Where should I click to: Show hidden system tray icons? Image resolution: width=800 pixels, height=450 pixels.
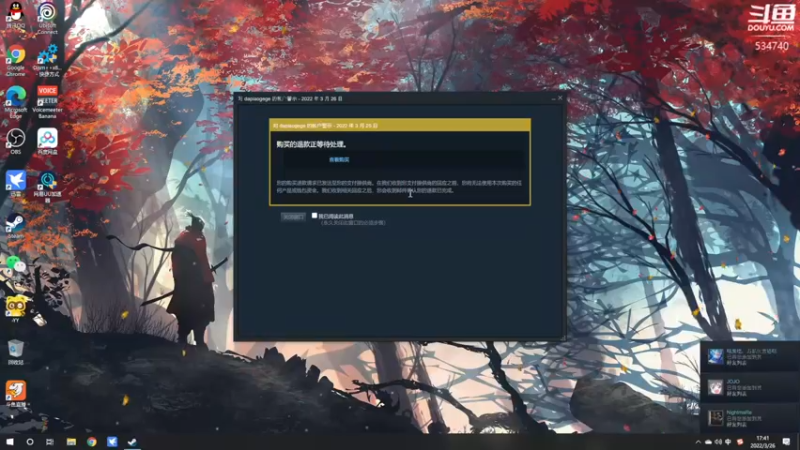click(698, 442)
